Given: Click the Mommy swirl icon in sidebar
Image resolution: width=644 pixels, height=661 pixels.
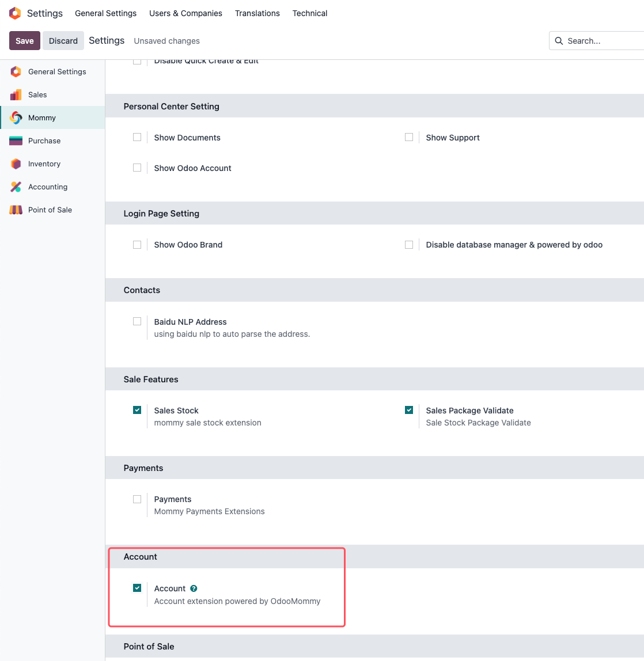Looking at the screenshot, I should (x=16, y=117).
